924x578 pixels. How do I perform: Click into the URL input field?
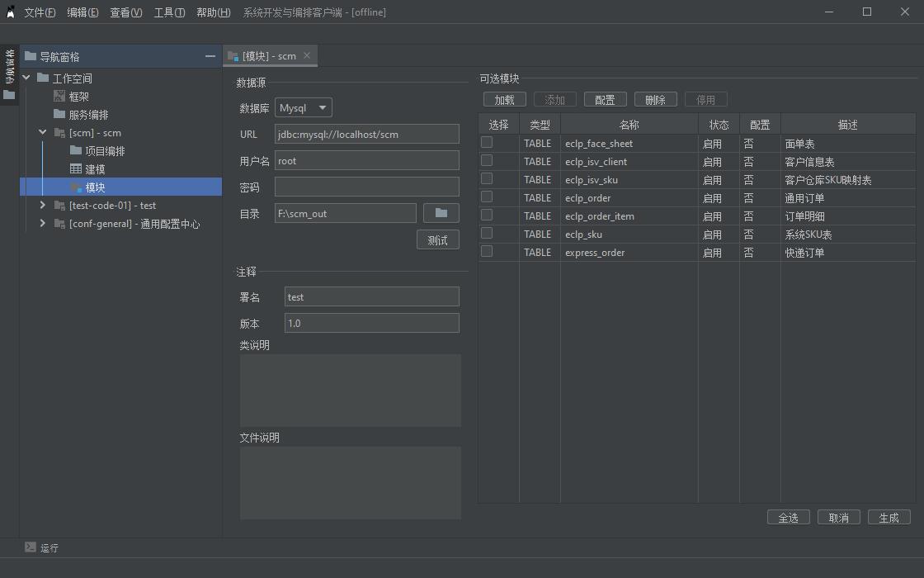(x=366, y=134)
